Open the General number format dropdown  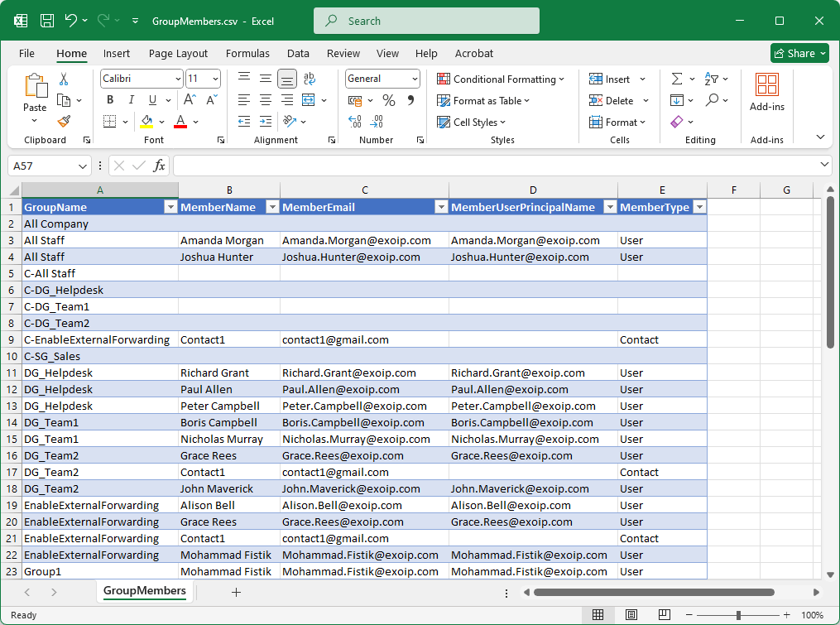pyautogui.click(x=414, y=79)
